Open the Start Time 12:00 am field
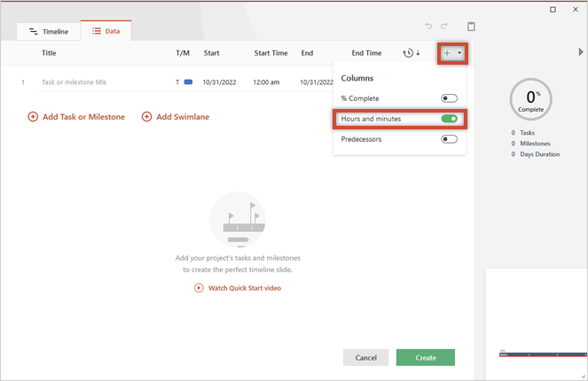Viewport: 588px width, 381px height. [x=267, y=82]
